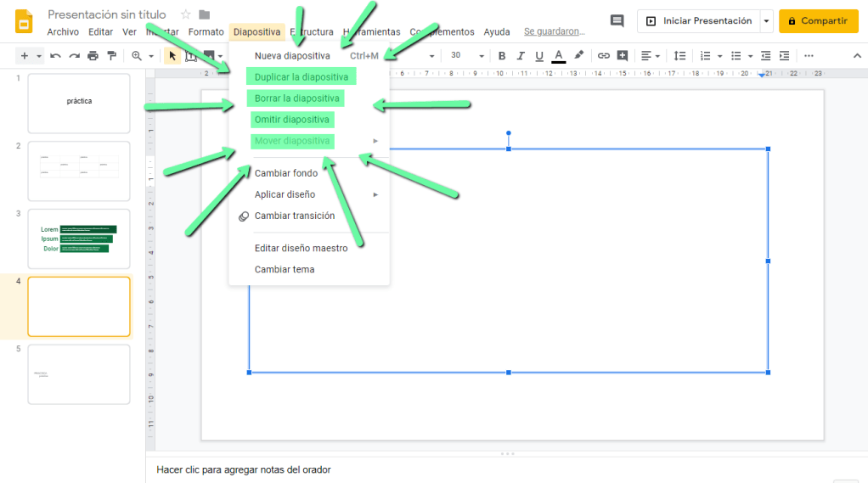Choose Cambiar fondo in Diapositiva menu
The width and height of the screenshot is (868, 483).
[286, 173]
